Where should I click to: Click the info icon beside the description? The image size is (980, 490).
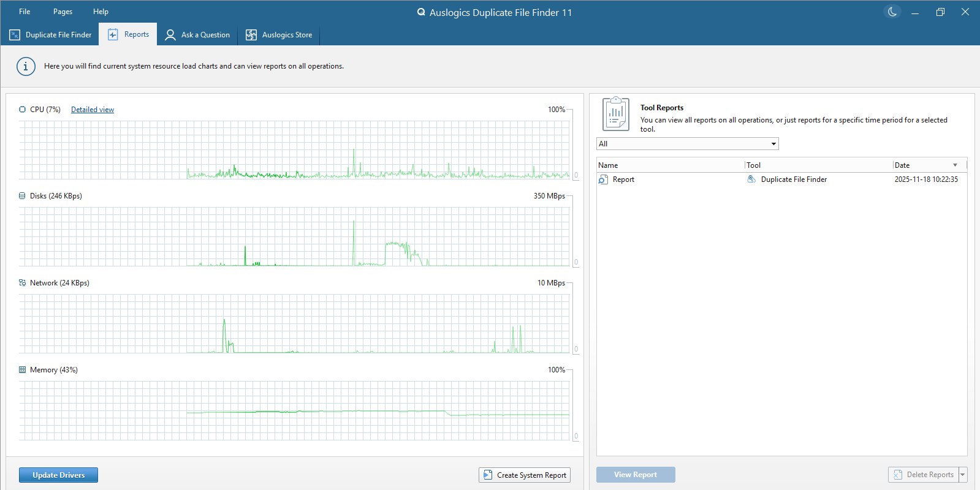[x=26, y=66]
